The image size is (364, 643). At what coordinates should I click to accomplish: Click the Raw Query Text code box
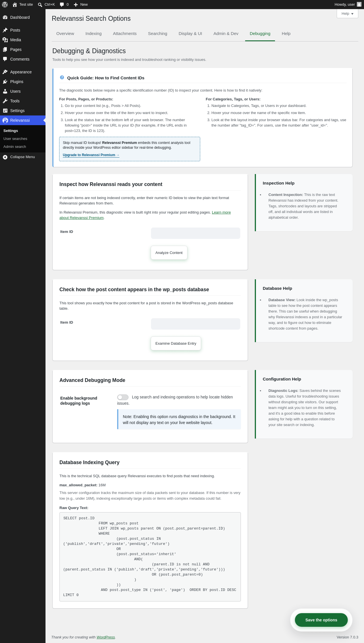[x=150, y=557]
